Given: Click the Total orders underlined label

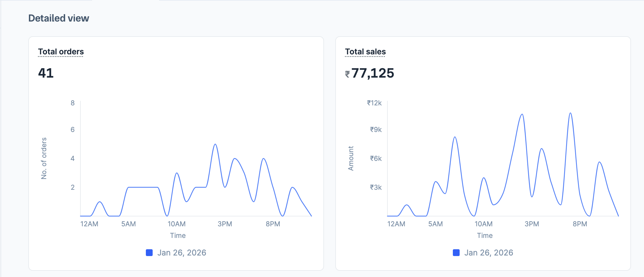Looking at the screenshot, I should point(61,51).
